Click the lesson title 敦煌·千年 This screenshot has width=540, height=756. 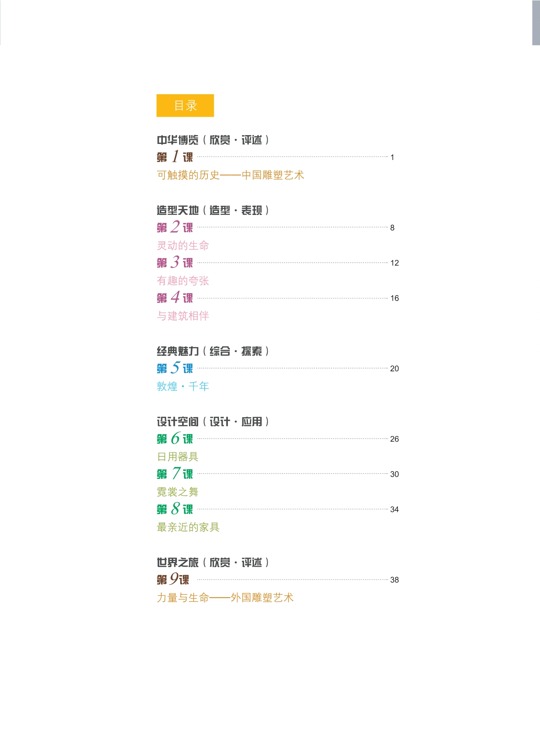(183, 386)
